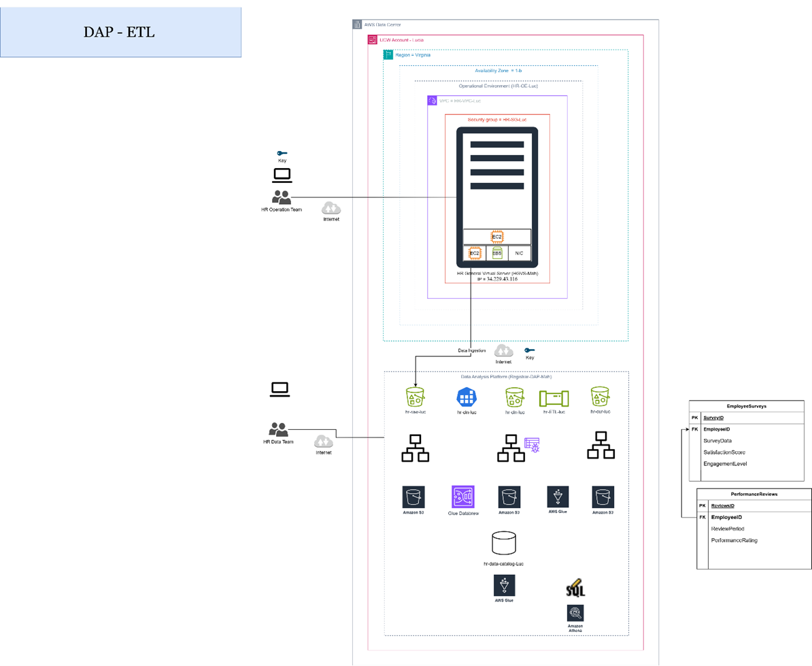Click the AWS Data Center building icon
This screenshot has width=812, height=666.
pyautogui.click(x=357, y=24)
